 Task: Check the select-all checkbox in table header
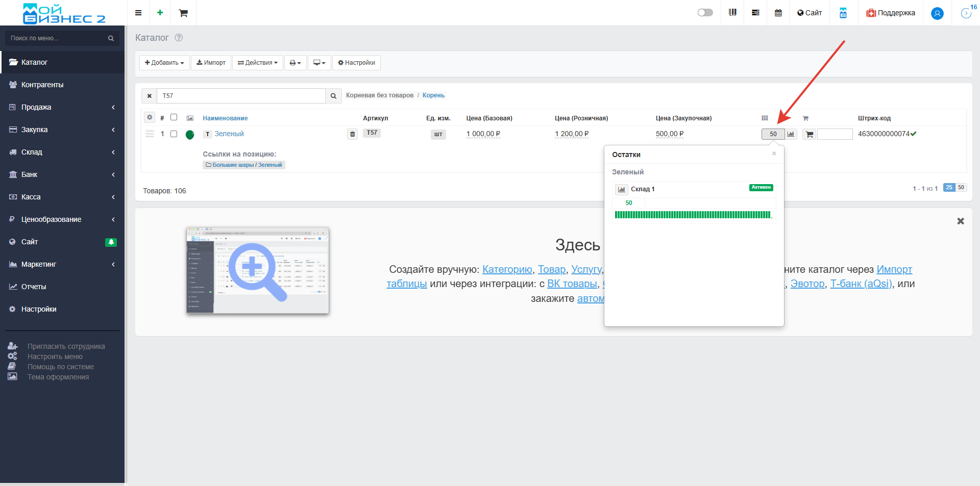click(174, 117)
